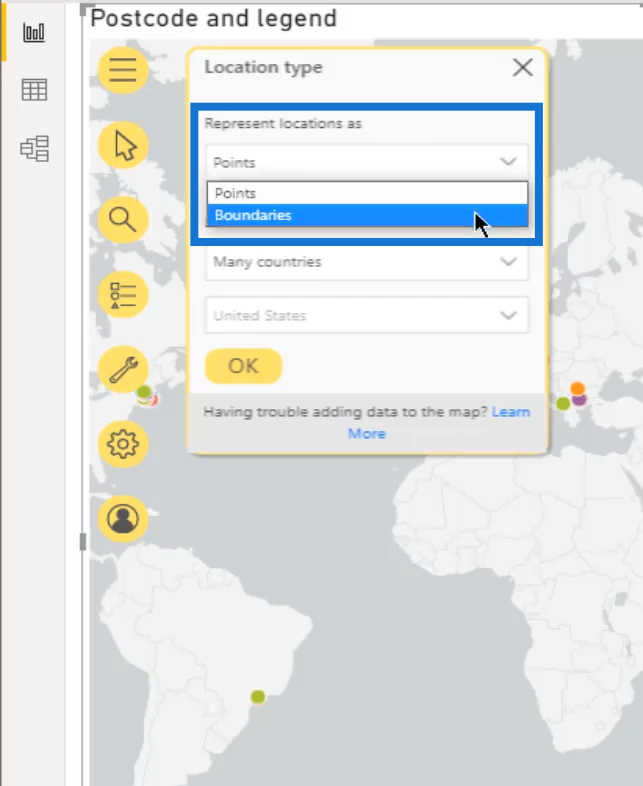The image size is (643, 786).
Task: Select the green data point in Brazil
Action: 258,696
